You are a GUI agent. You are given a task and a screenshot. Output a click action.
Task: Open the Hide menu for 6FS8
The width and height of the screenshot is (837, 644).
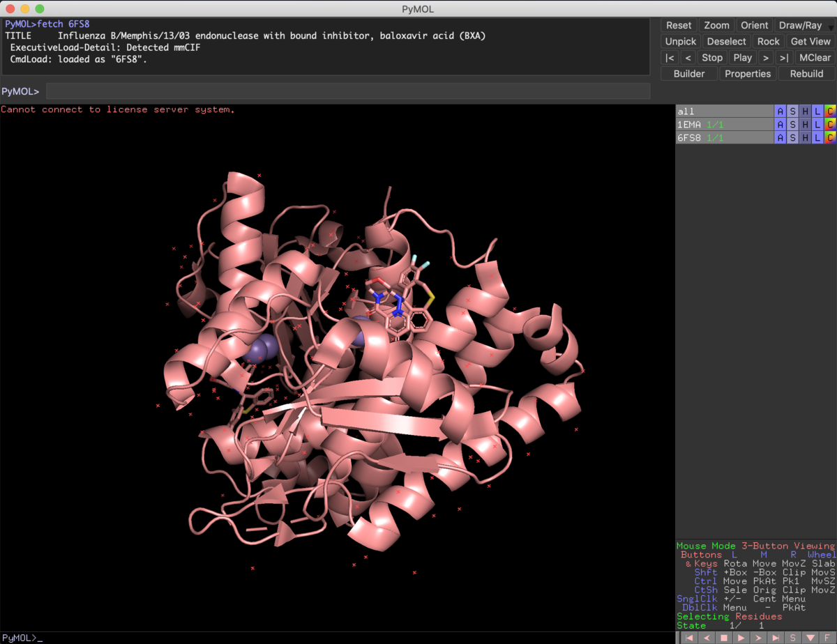pos(805,137)
